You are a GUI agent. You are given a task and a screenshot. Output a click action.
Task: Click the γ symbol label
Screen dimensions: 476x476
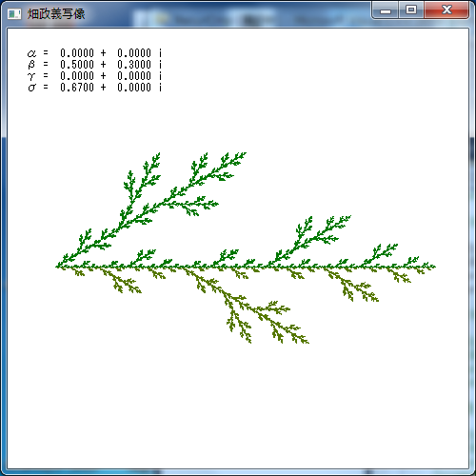click(x=31, y=76)
